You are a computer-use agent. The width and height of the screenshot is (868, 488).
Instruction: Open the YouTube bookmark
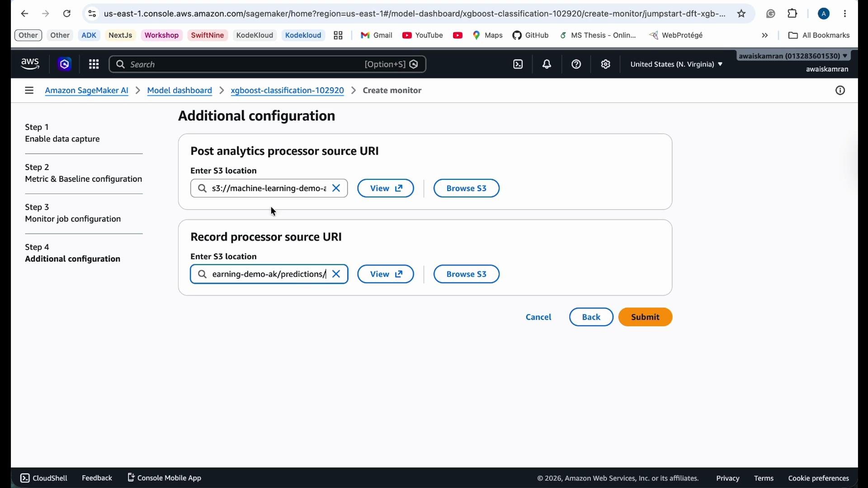click(x=423, y=36)
